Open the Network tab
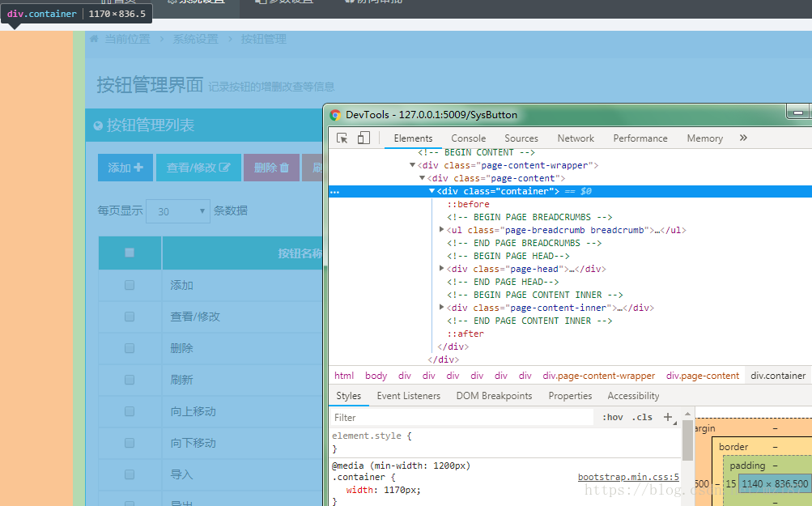The image size is (812, 506). click(x=576, y=138)
